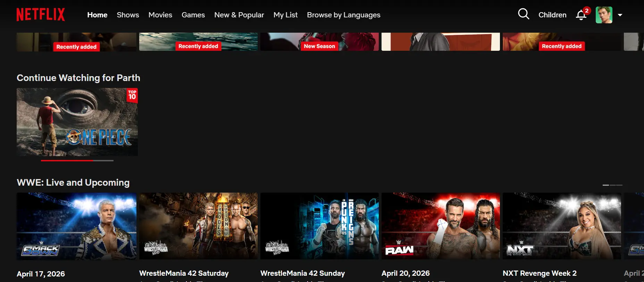This screenshot has height=282, width=644.
Task: Click the One Piece watch progress bar
Action: 77,160
